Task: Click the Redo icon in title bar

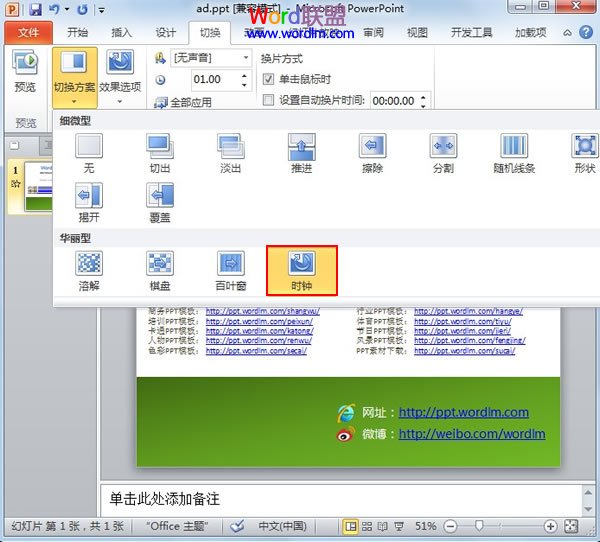Action: [x=83, y=9]
